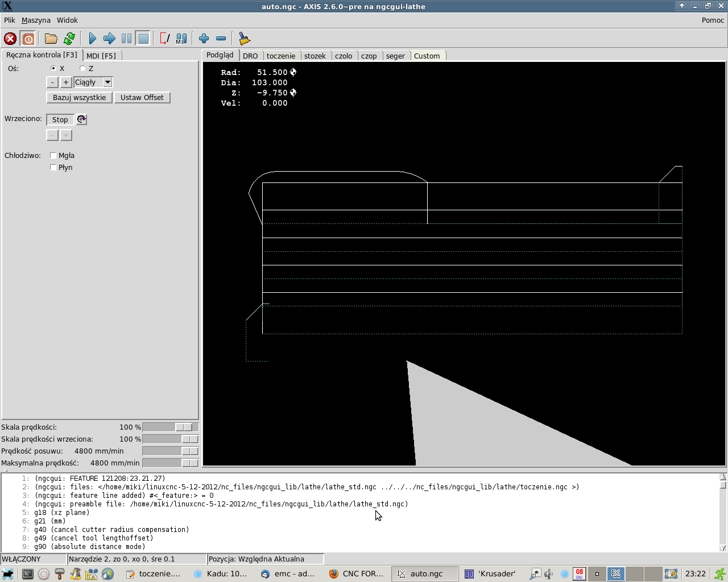The width and height of the screenshot is (728, 582).
Task: Click the taskbar clock 23:22
Action: pos(696,574)
